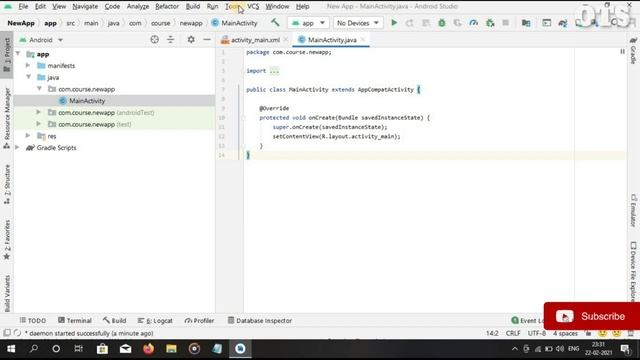The image size is (640, 360).
Task: Expand Gradle Scripts node
Action: point(17,147)
